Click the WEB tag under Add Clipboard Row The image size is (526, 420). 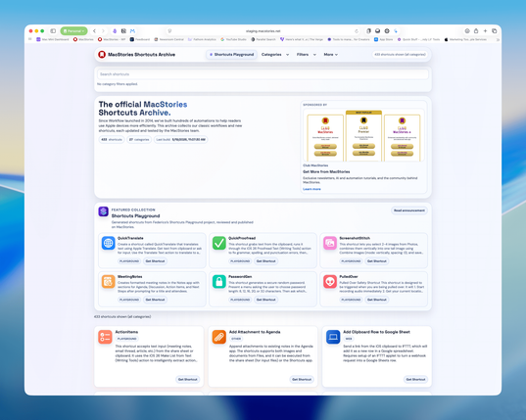tap(349, 339)
